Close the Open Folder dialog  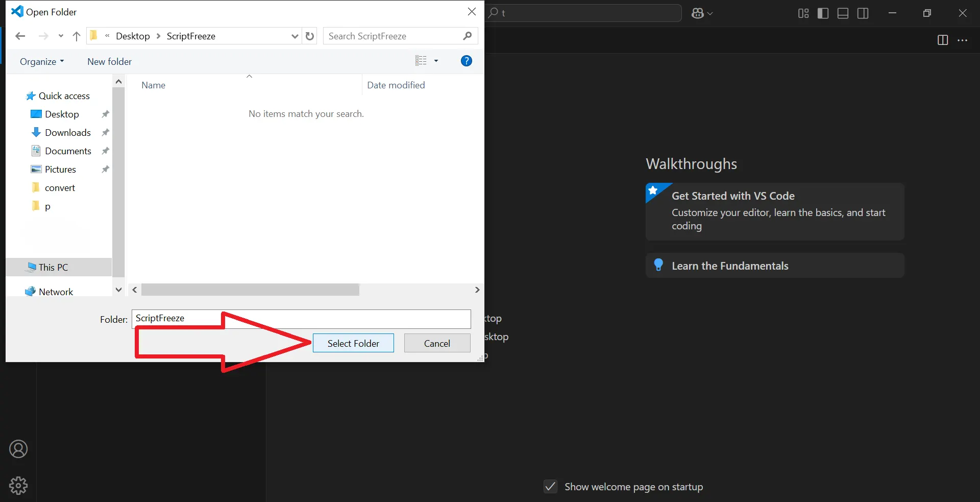472,12
